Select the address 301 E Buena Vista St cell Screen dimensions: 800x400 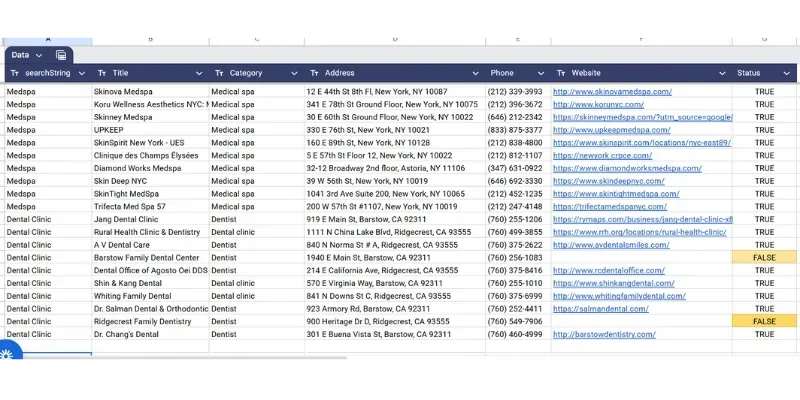coord(395,335)
